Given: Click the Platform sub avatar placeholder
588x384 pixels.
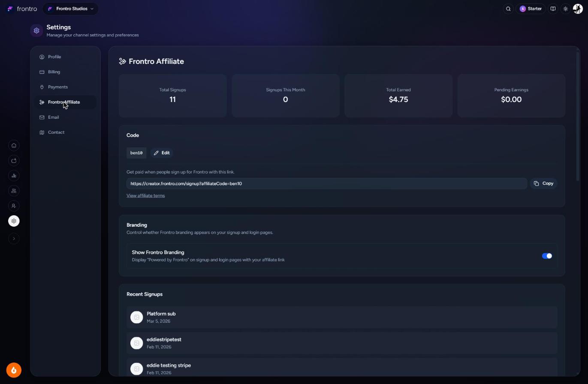Looking at the screenshot, I should (136, 317).
